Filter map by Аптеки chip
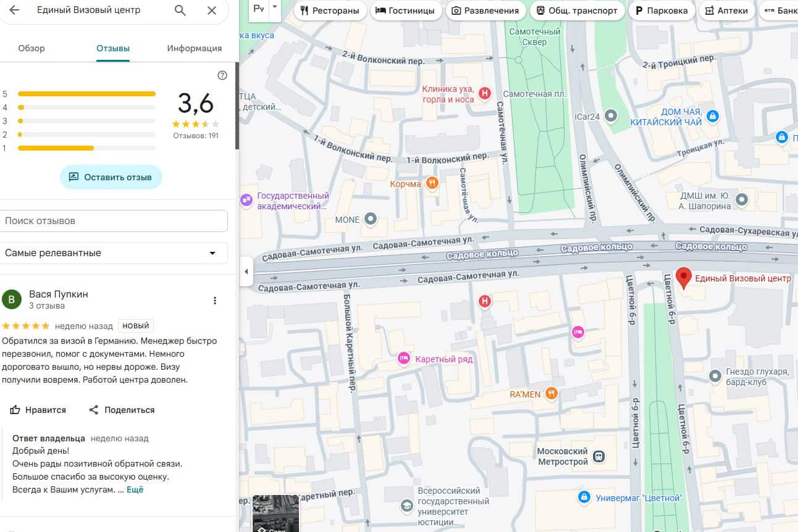Viewport: 798px width, 532px height. click(726, 10)
